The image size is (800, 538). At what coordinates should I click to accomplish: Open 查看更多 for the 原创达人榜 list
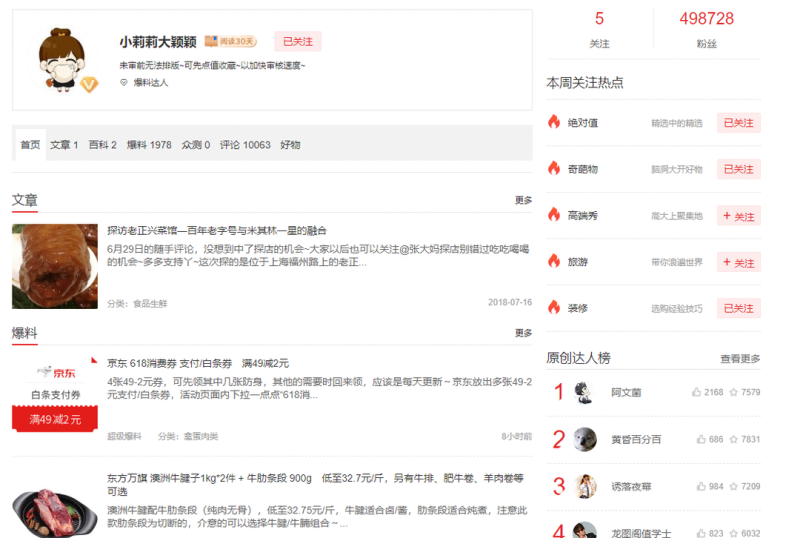pos(740,358)
